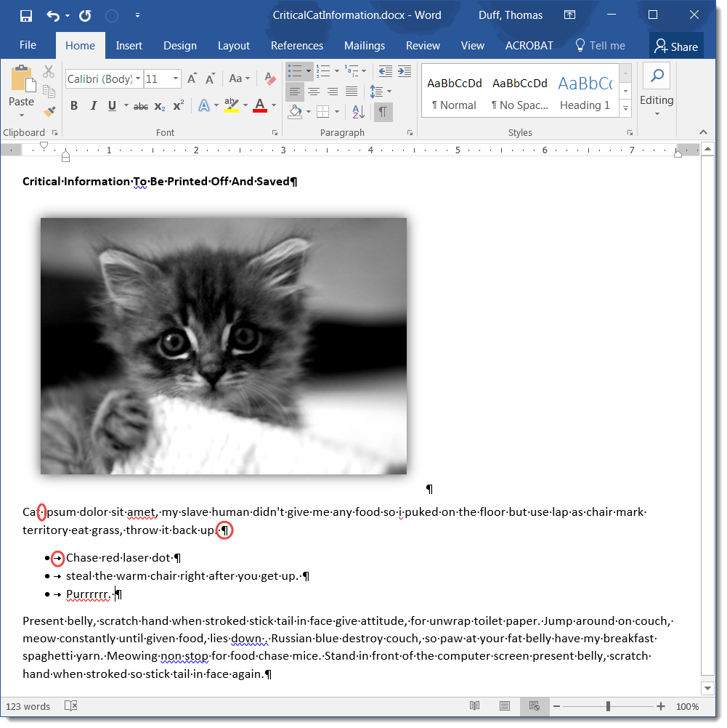Open the Format Painter
Image resolution: width=727 pixels, height=728 pixels.
[x=49, y=110]
